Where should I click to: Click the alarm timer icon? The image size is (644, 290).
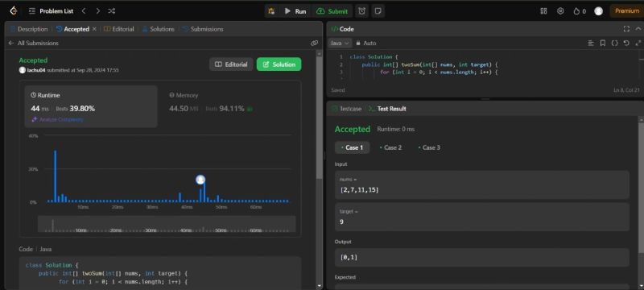(361, 11)
